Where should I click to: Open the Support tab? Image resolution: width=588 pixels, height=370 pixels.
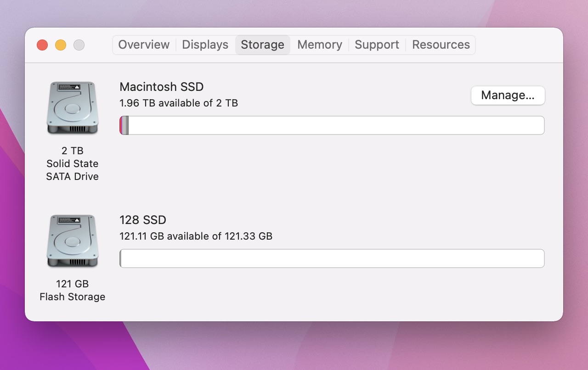click(377, 45)
